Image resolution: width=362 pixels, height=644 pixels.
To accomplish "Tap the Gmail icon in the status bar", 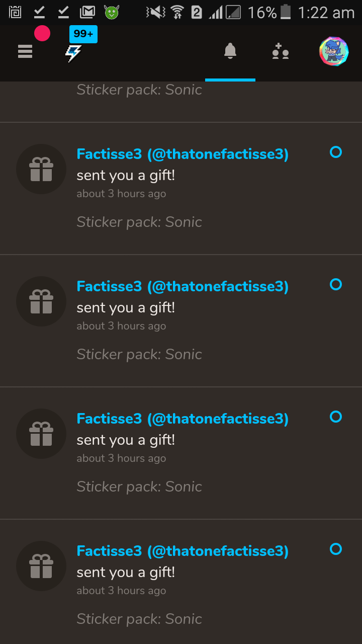I will [x=87, y=12].
